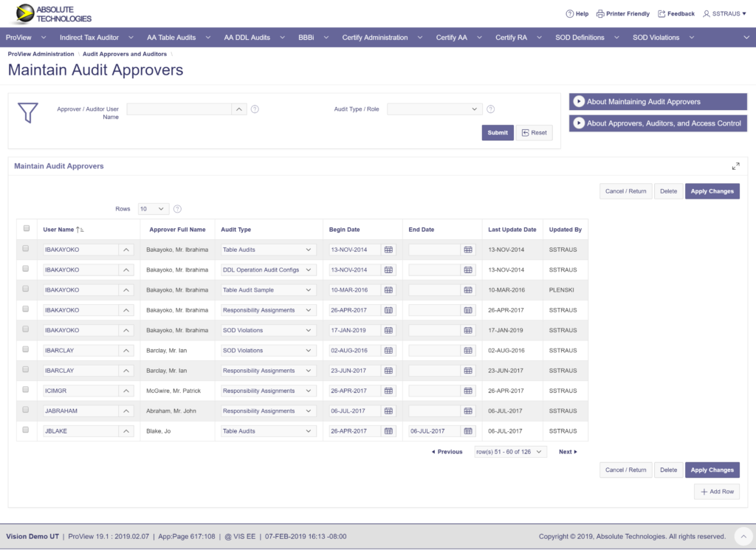Screen dimensions: 756x556
Task: Open user lookup for JBLAKE row
Action: [x=126, y=431]
